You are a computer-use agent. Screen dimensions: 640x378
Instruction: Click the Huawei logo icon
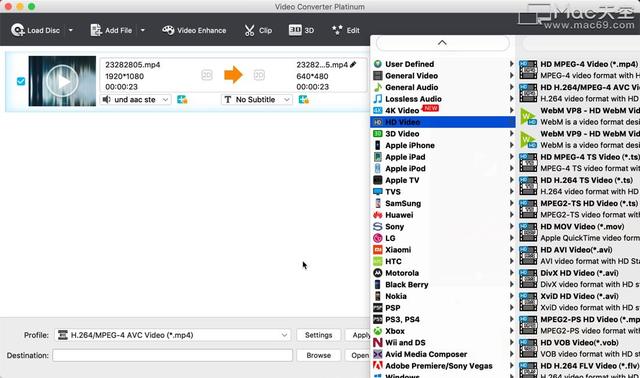pos(378,215)
